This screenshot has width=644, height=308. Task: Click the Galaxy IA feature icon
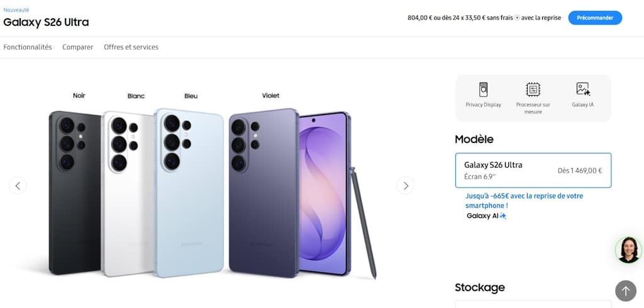582,89
